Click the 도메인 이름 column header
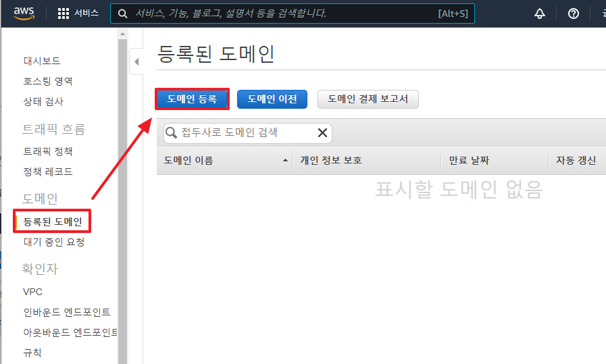Image resolution: width=606 pixels, height=364 pixels. pos(188,160)
